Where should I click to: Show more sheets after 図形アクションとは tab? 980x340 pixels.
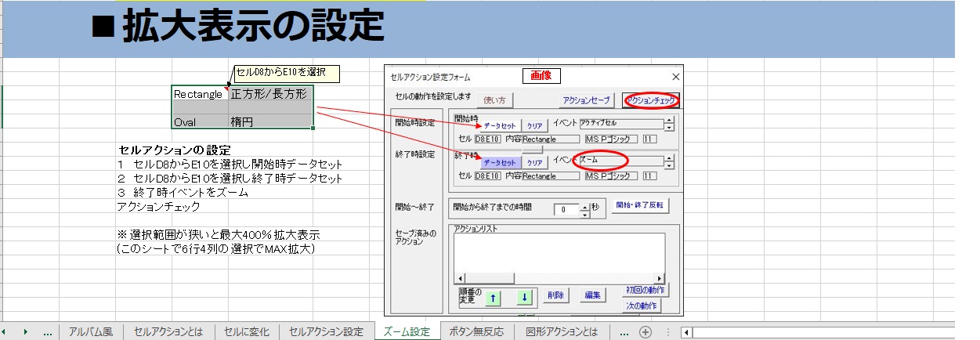point(624,332)
